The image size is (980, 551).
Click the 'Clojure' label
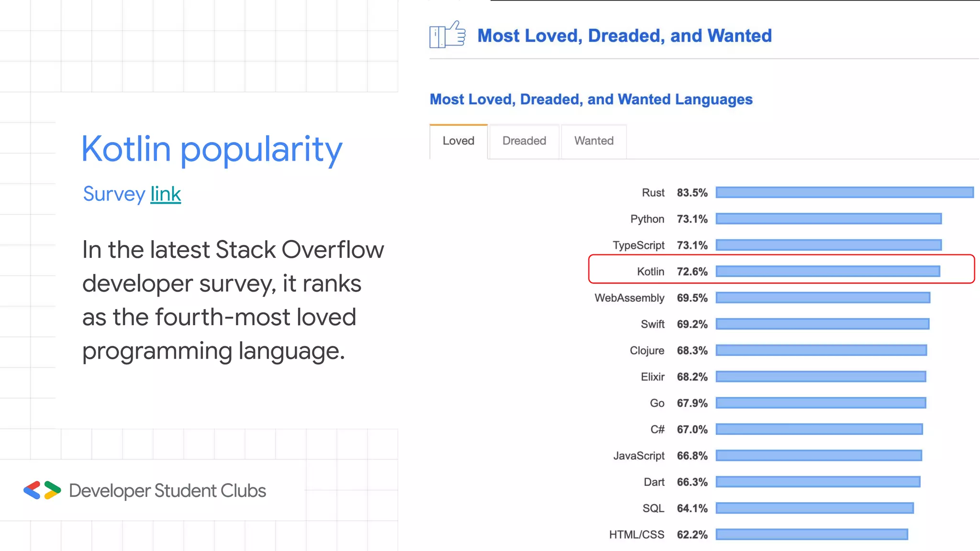pyautogui.click(x=647, y=351)
